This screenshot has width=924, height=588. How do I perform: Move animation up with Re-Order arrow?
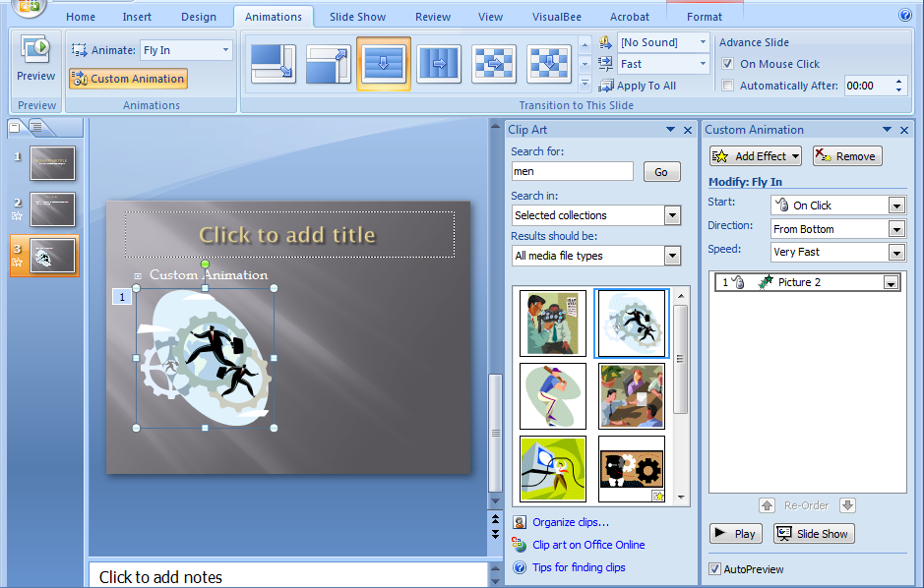point(768,505)
